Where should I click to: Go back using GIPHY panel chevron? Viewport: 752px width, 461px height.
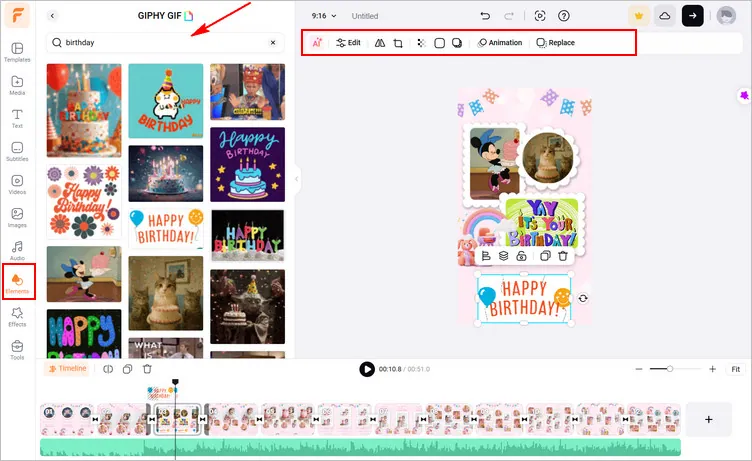tap(53, 16)
